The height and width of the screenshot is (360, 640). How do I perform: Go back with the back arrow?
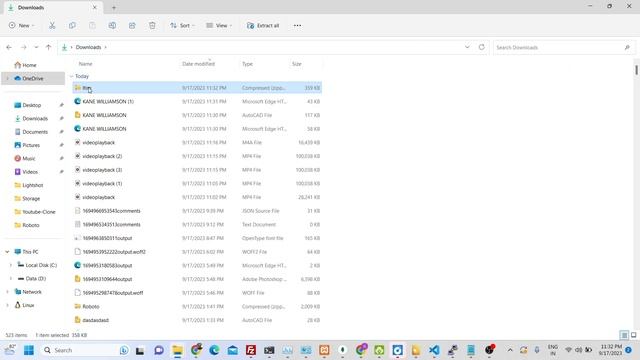[9, 47]
